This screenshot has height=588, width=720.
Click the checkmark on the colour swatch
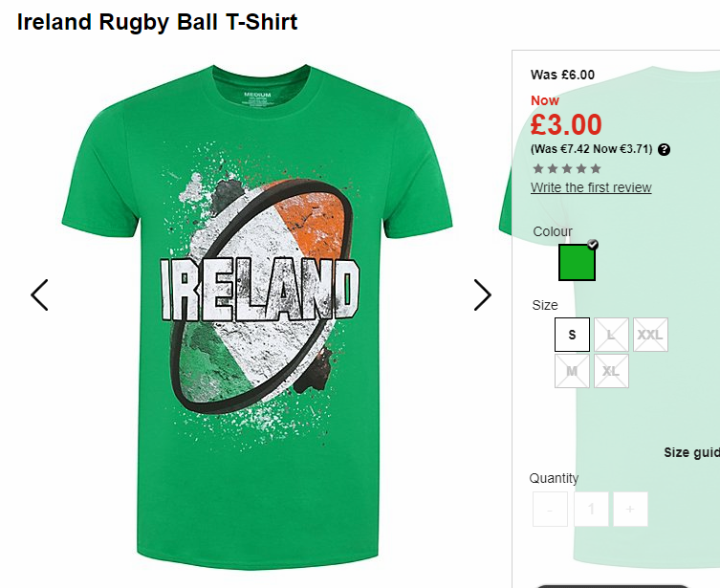[x=593, y=245]
